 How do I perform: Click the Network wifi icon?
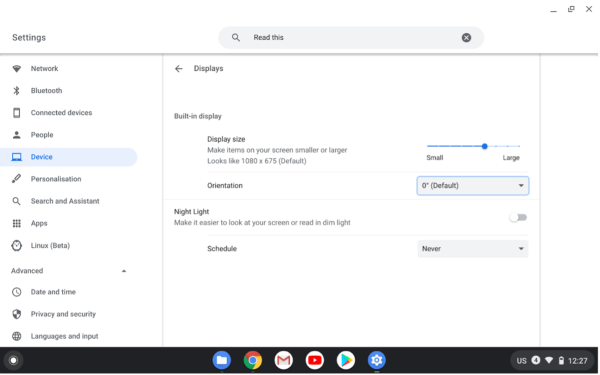16,68
